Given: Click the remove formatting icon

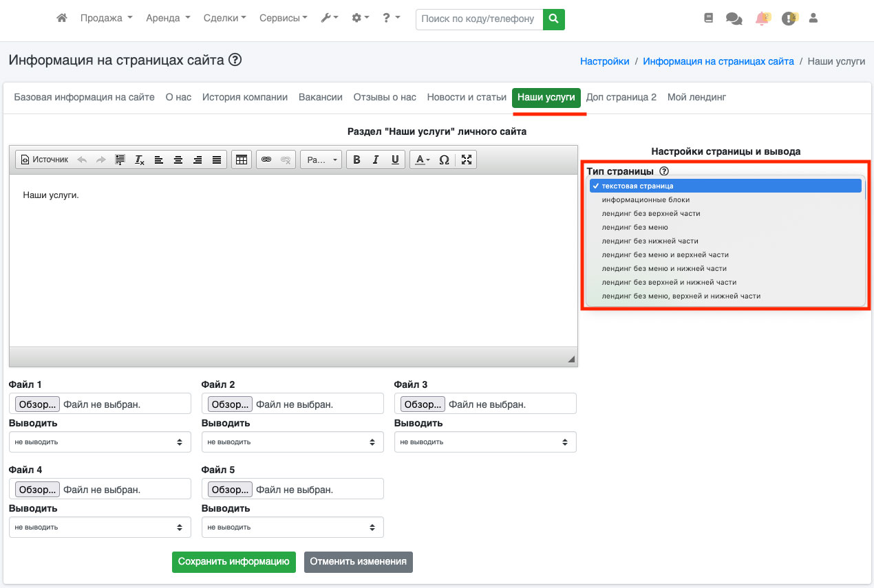Looking at the screenshot, I should [140, 160].
